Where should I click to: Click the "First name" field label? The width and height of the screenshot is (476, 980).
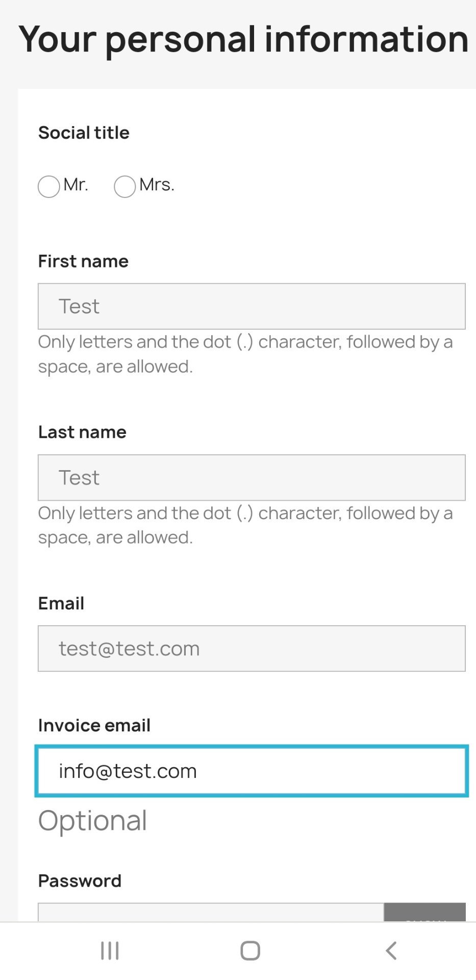coord(83,261)
